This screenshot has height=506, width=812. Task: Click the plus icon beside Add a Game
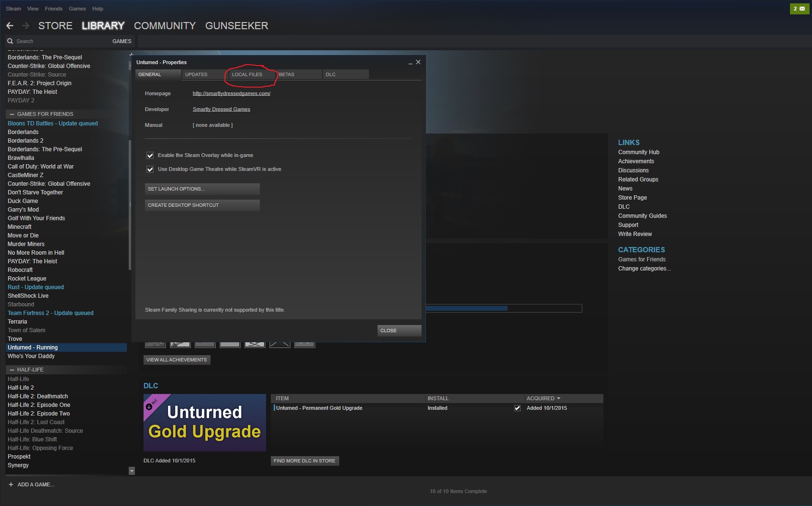(x=11, y=484)
